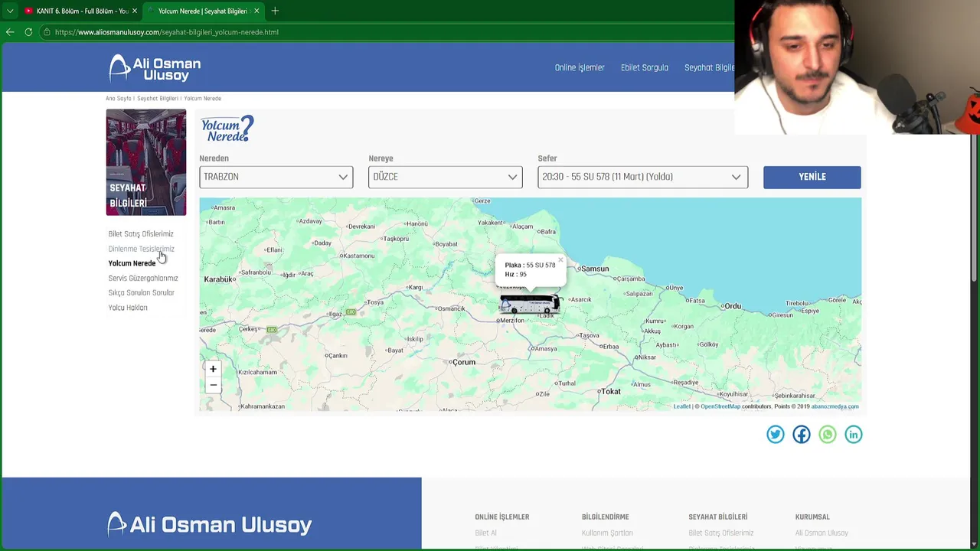Image resolution: width=980 pixels, height=551 pixels.
Task: Close the KANIT 6. Bölüm tab
Action: tap(135, 11)
